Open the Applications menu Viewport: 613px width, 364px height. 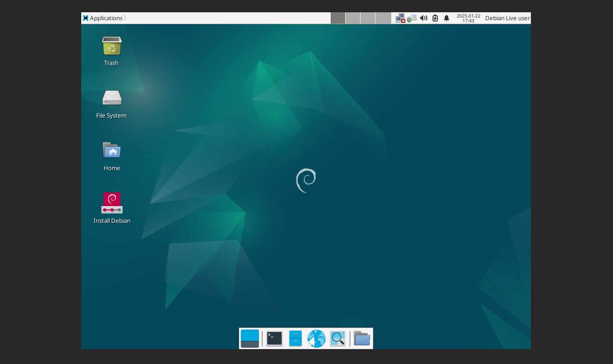(103, 18)
